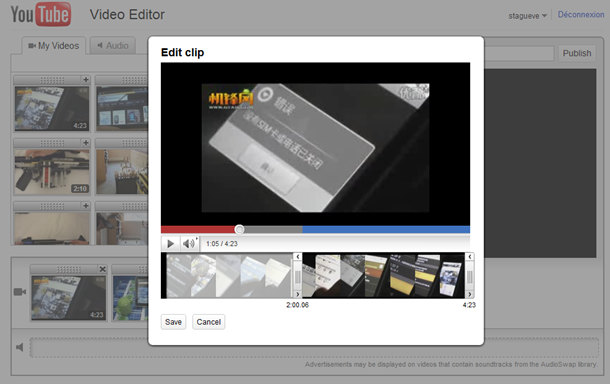Play the clip in Edit clip dialog
This screenshot has height=384, width=610.
click(x=170, y=244)
